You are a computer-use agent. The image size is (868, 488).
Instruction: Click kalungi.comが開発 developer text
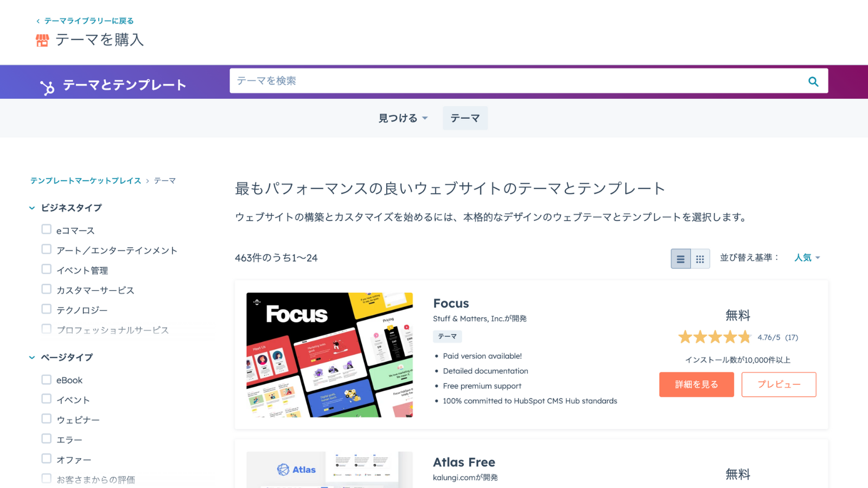[465, 478]
